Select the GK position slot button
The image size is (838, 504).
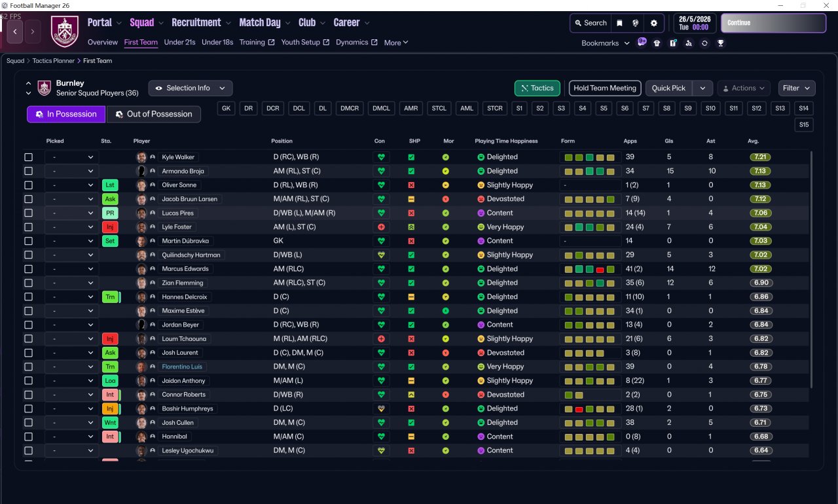click(x=227, y=109)
